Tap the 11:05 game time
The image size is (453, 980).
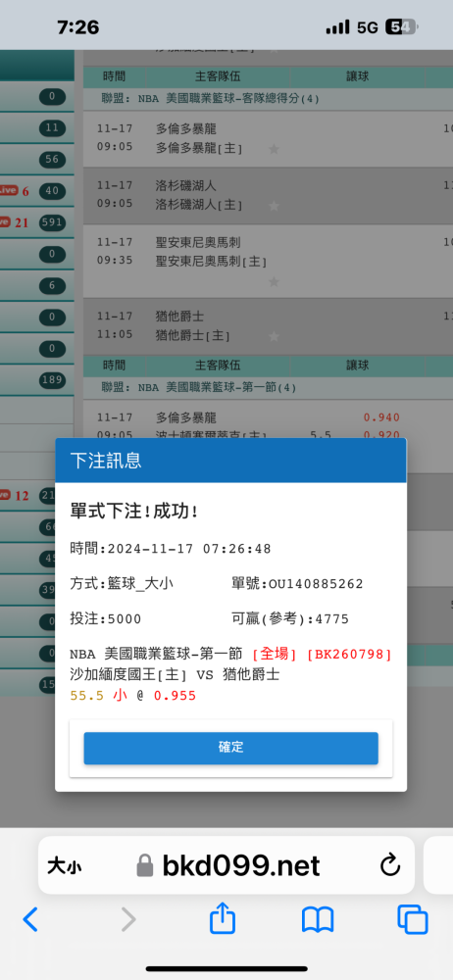click(115, 334)
